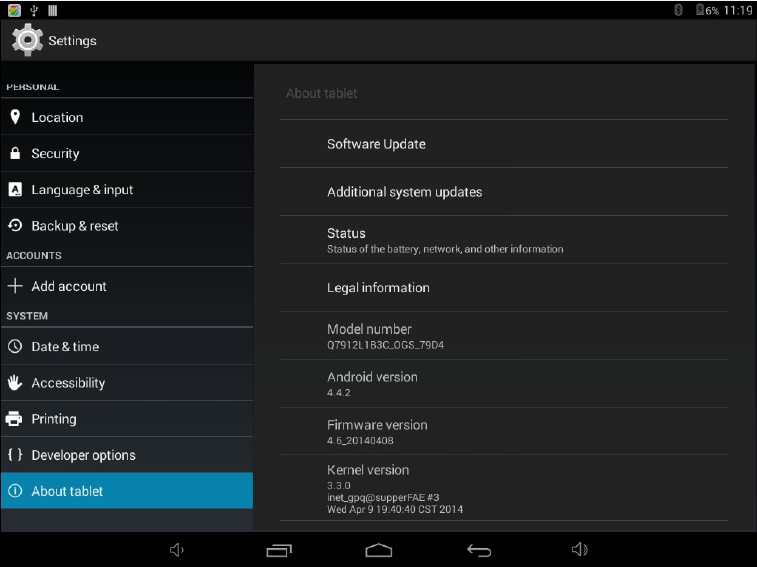Tap the plus icon beside Add account
Viewport: 757px width, 567px height.
pyautogui.click(x=15, y=286)
